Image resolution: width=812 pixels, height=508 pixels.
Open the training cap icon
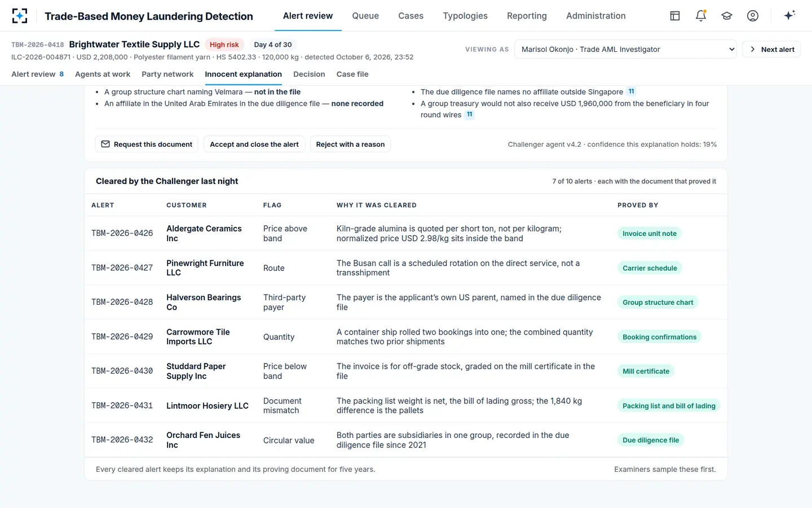[727, 16]
